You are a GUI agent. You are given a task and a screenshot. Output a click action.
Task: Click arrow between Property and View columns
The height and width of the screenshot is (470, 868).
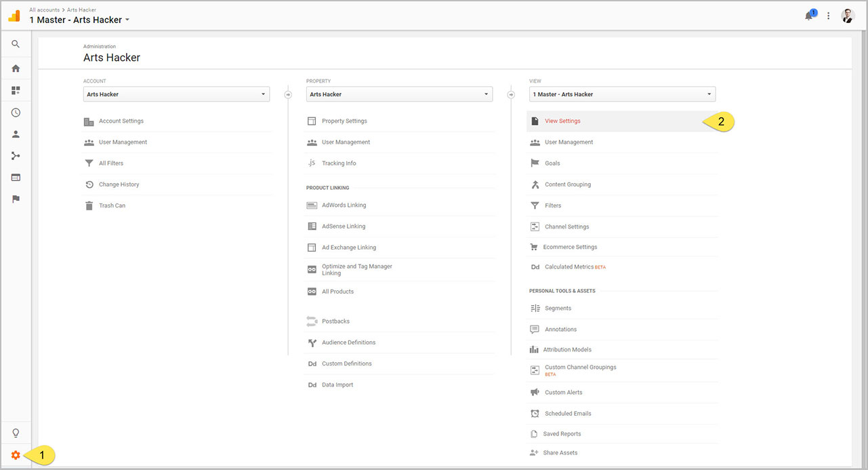click(511, 94)
